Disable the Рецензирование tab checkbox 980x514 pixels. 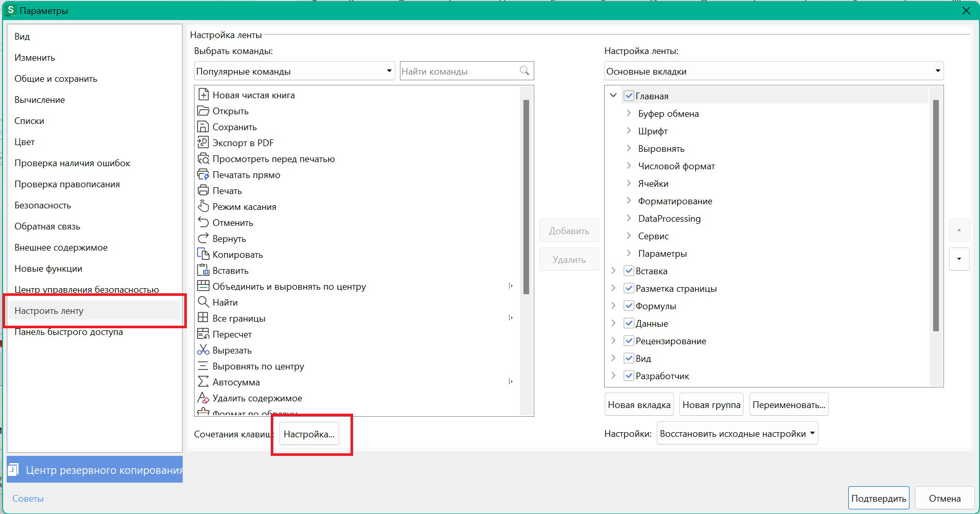(x=629, y=341)
